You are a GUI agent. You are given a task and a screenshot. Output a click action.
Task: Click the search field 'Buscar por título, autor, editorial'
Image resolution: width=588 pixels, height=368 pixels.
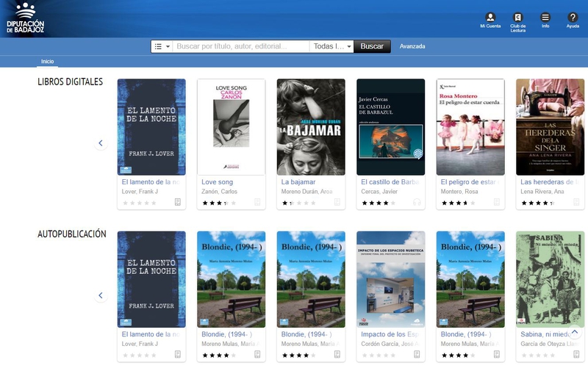click(x=241, y=46)
